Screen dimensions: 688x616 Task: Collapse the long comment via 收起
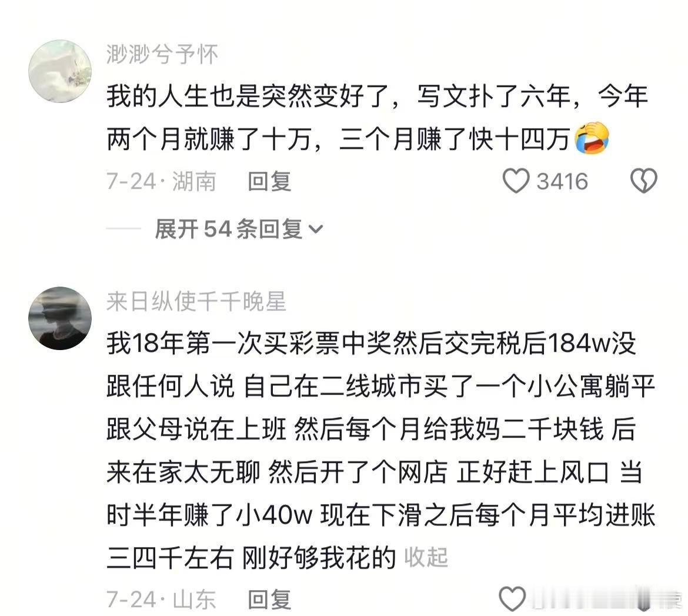pyautogui.click(x=426, y=557)
